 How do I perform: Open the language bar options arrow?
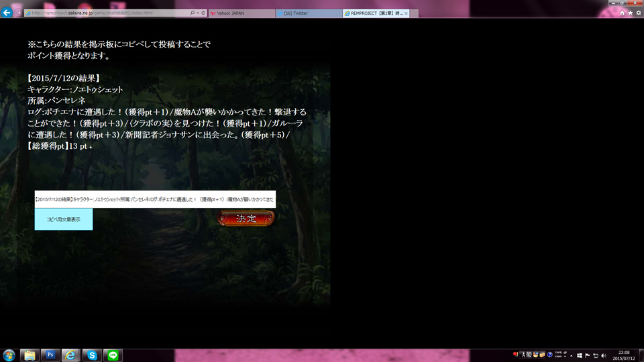point(565,357)
